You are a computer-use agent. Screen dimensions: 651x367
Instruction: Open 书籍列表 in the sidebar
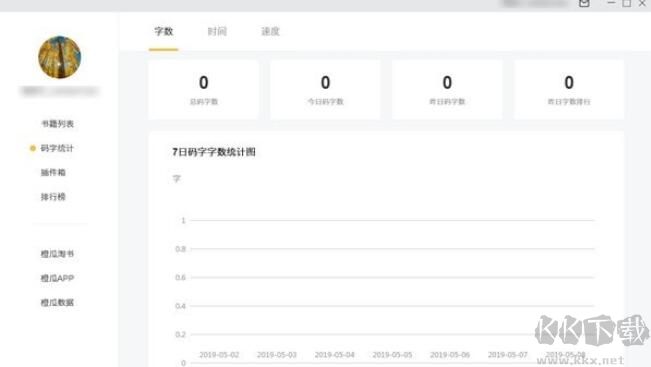tap(57, 124)
